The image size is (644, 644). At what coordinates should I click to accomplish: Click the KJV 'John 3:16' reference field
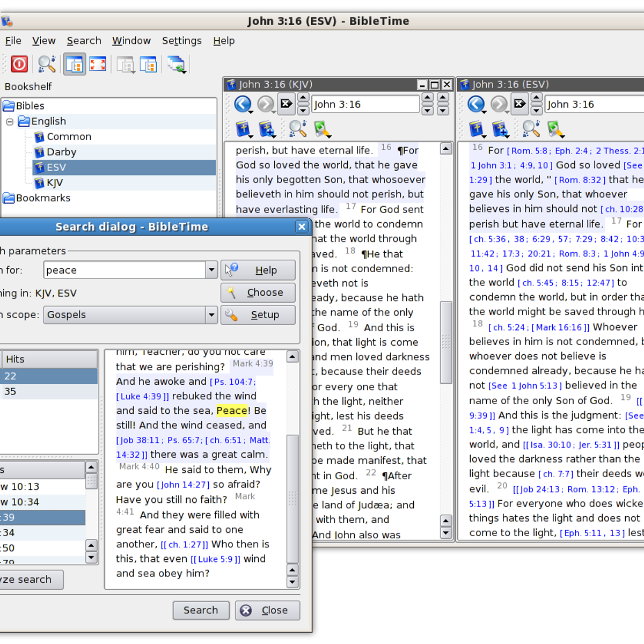[x=365, y=104]
